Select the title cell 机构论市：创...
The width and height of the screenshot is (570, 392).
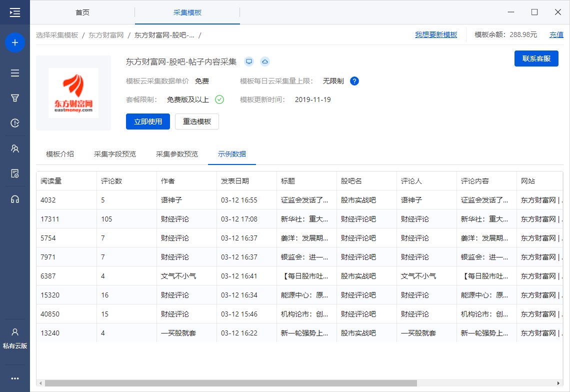pyautogui.click(x=307, y=314)
